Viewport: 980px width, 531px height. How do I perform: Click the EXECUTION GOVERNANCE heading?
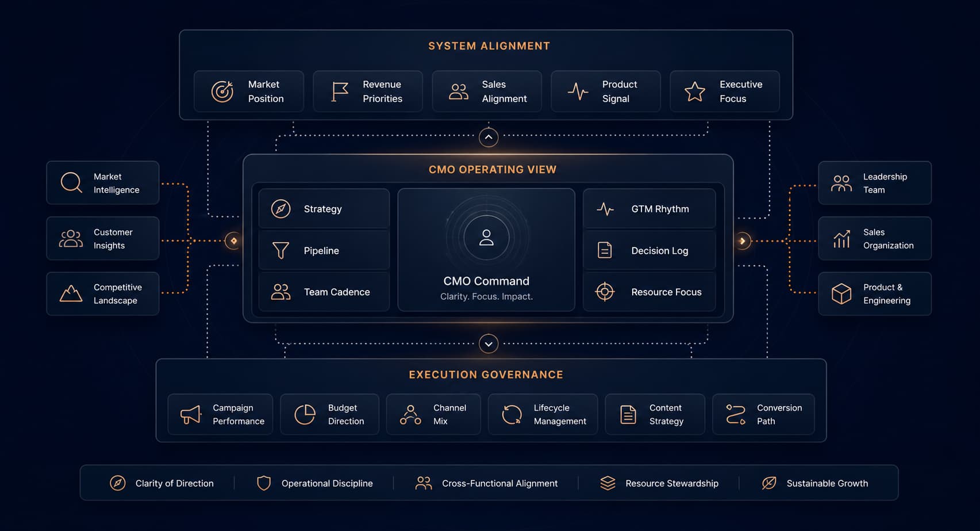pos(486,375)
